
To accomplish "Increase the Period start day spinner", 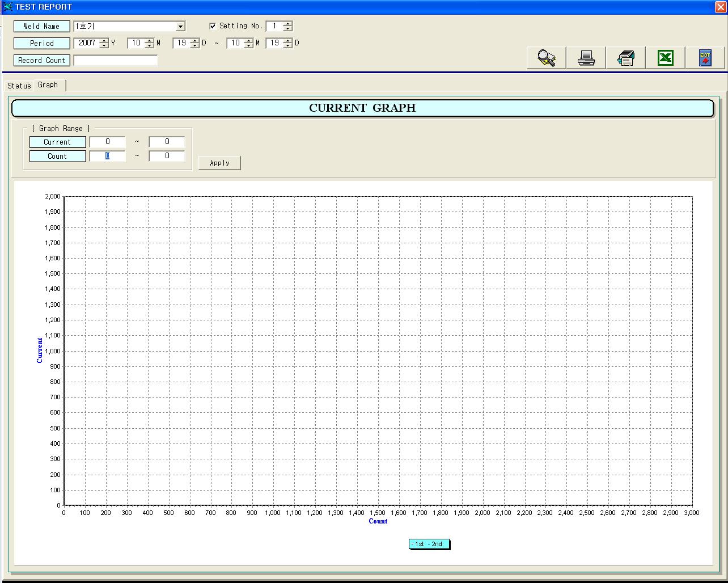I will pos(194,41).
